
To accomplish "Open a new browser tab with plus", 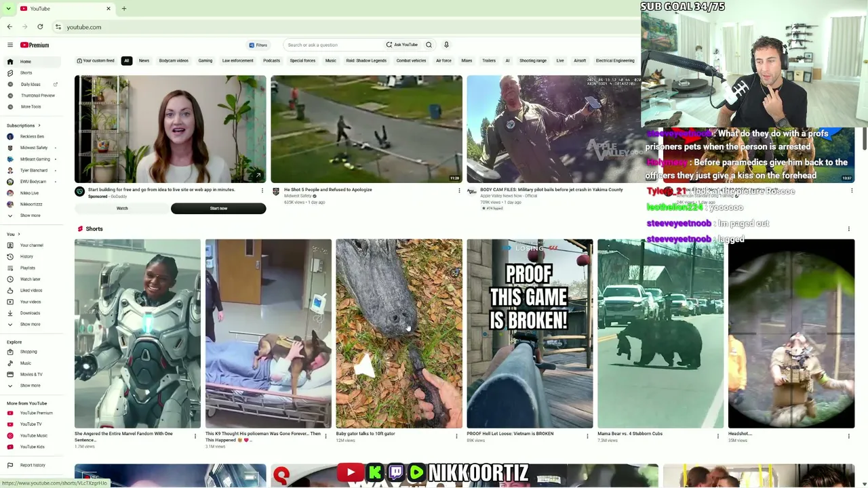I will [123, 9].
